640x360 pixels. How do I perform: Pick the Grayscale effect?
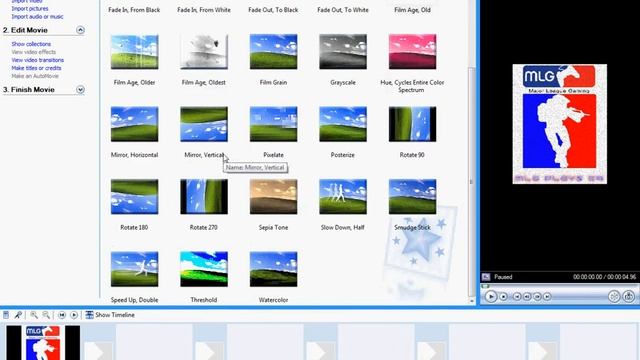[343, 52]
